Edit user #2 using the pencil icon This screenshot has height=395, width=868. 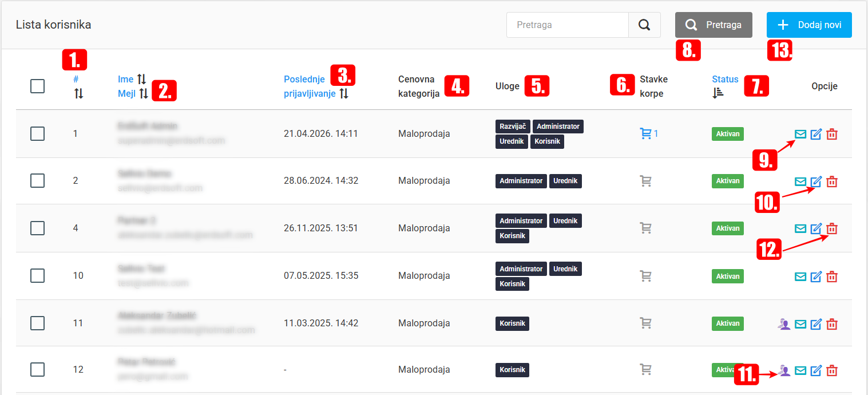pos(817,181)
